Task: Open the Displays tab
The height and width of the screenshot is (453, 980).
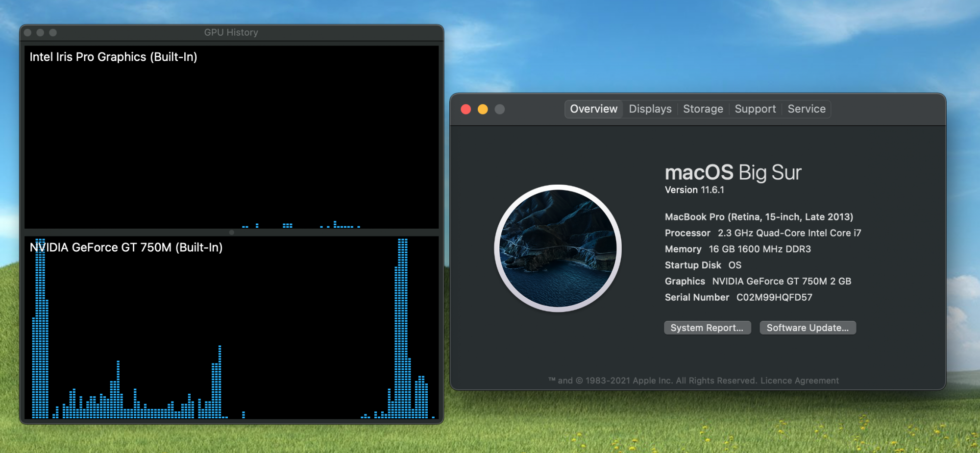Action: 650,109
